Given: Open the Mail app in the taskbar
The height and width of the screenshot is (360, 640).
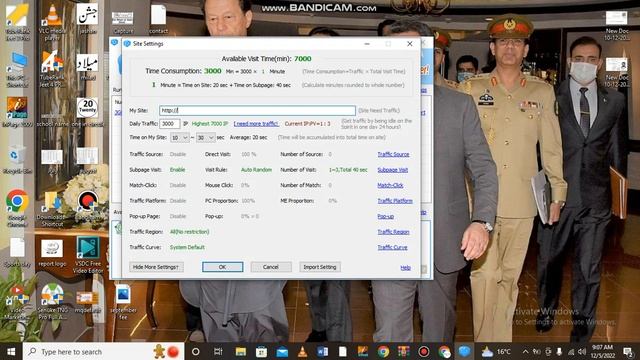Looking at the screenshot, I should click(282, 351).
